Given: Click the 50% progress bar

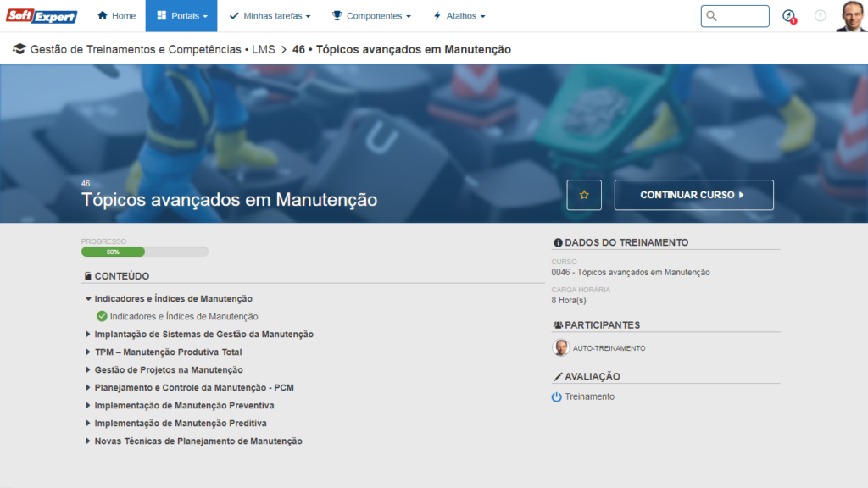Looking at the screenshot, I should (x=144, y=252).
